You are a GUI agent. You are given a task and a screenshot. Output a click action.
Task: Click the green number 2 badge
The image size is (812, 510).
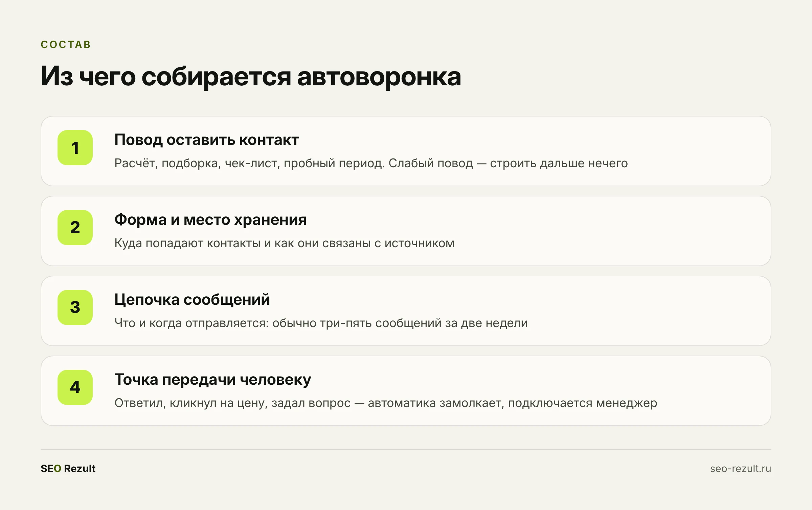click(75, 228)
